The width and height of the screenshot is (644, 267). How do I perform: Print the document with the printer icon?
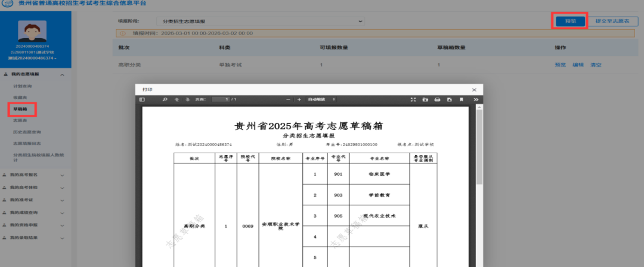click(437, 100)
